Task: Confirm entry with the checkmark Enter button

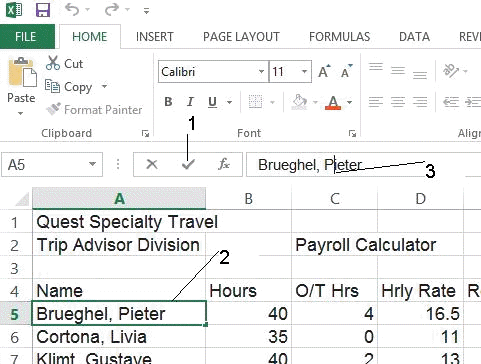Action: click(x=188, y=164)
